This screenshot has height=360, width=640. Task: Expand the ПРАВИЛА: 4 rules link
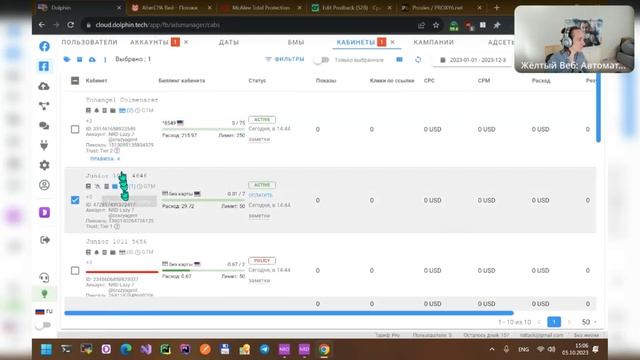105,159
